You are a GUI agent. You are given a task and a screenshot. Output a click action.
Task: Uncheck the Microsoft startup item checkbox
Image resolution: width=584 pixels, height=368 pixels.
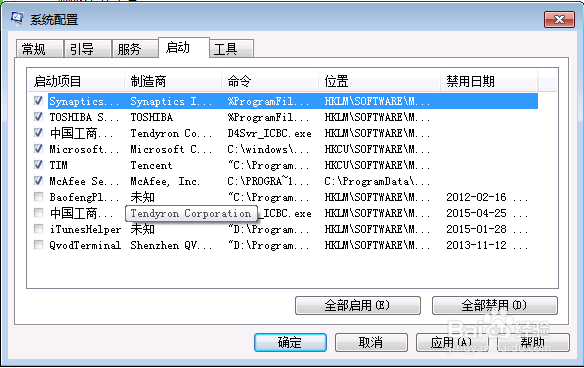(x=38, y=149)
